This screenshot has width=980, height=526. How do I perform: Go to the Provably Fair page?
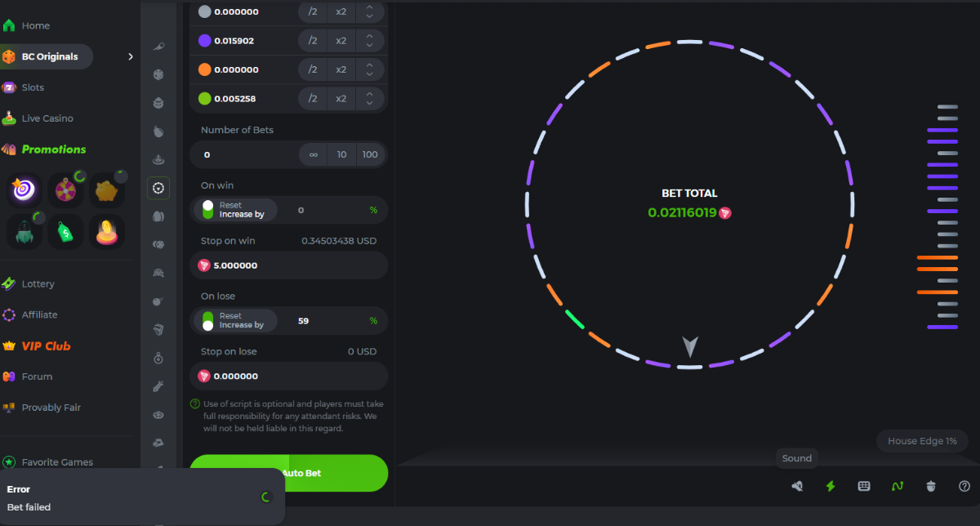51,408
